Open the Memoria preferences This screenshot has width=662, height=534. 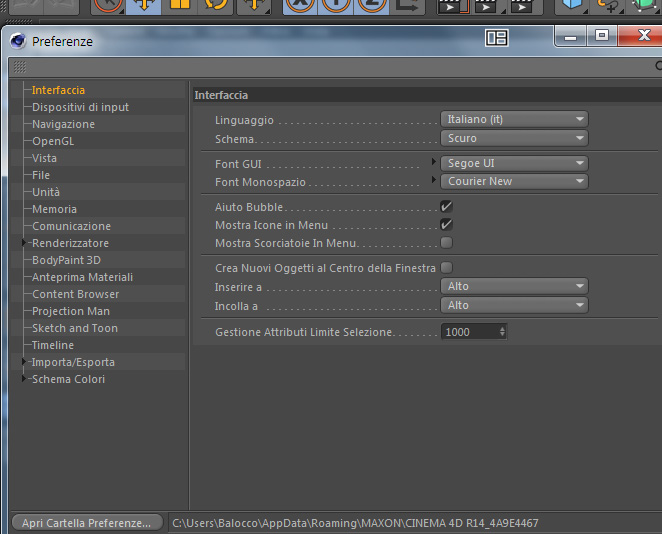(54, 209)
